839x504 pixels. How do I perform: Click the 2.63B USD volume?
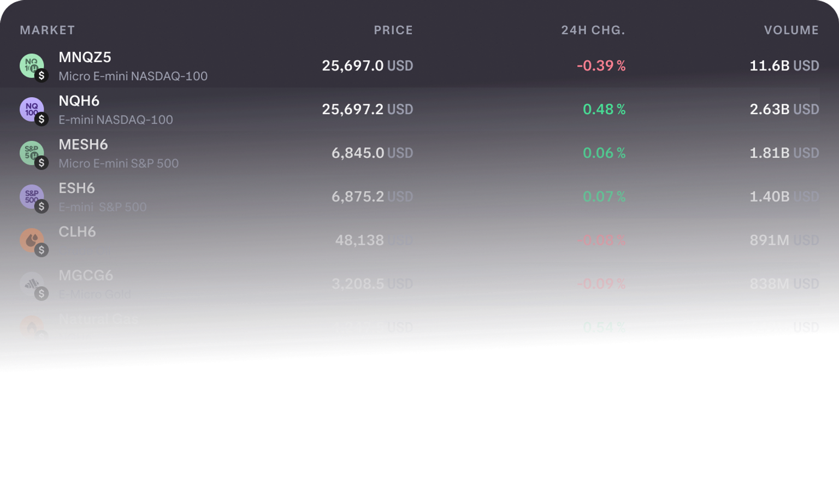[x=784, y=109]
